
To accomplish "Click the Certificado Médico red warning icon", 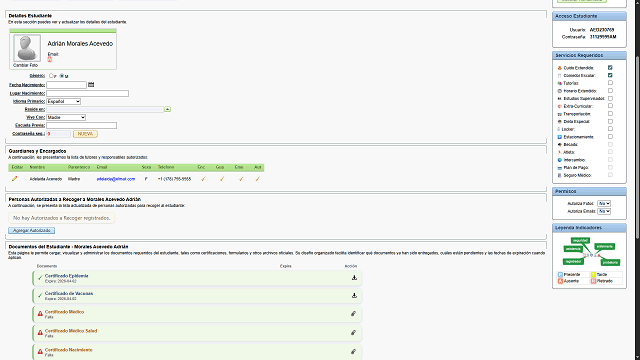I will point(40,313).
